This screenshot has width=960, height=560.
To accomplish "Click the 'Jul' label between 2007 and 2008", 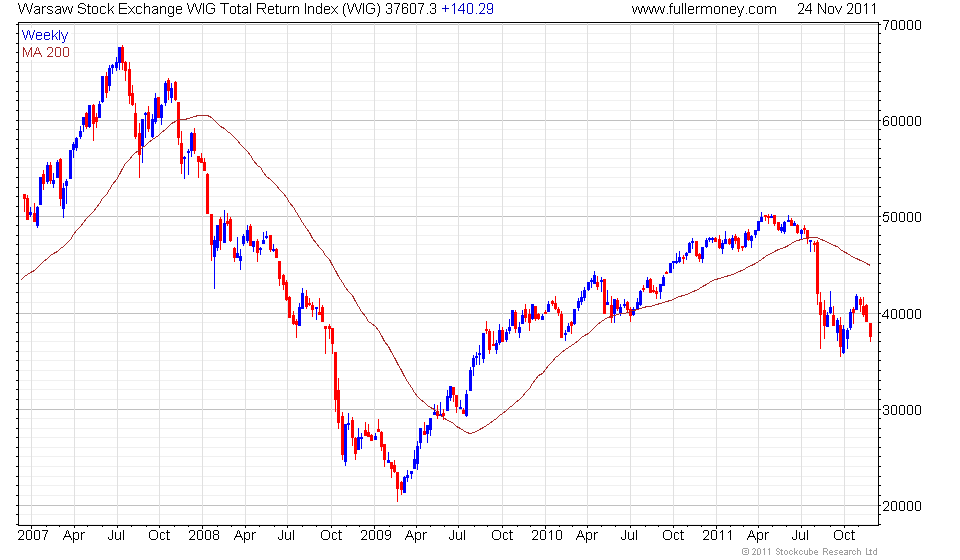I will point(116,536).
